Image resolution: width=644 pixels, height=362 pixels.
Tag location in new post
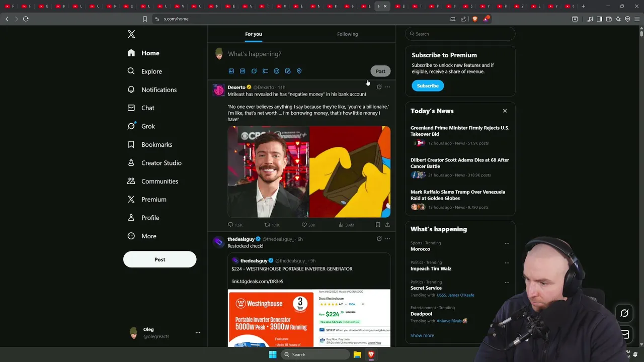[299, 71]
